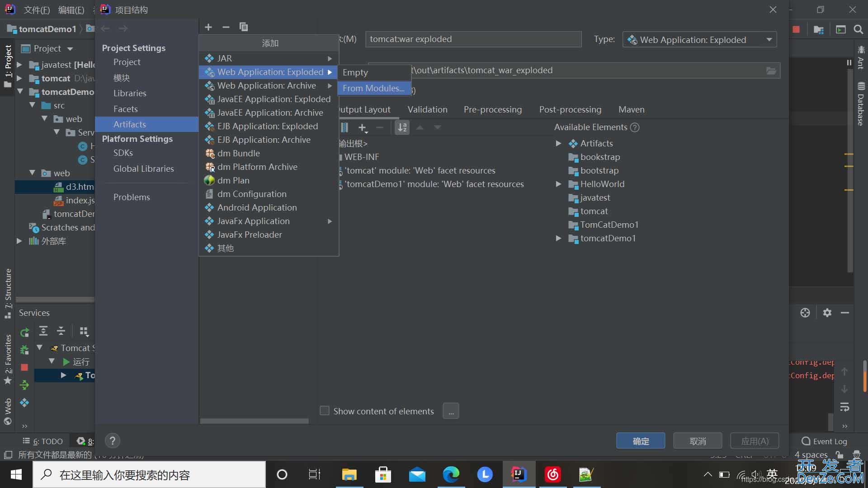Expand the HelloWorld available element
This screenshot has width=868, height=488.
pos(559,183)
